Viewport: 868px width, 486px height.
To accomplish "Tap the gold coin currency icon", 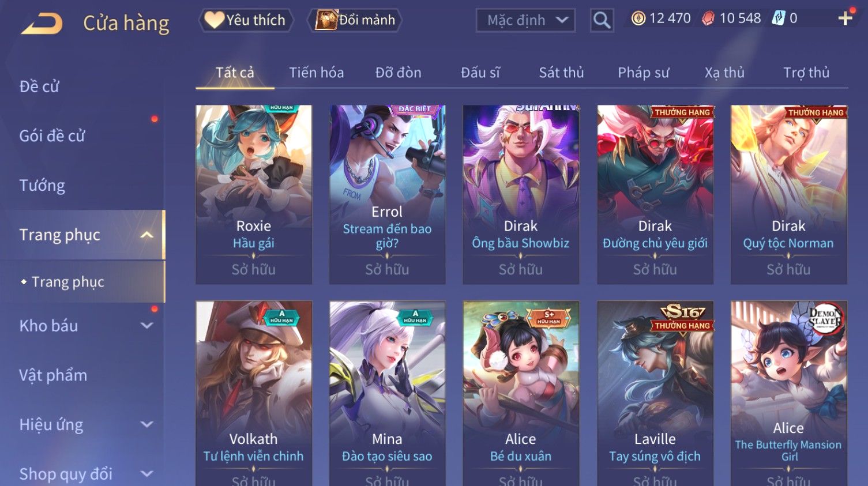I will [x=638, y=18].
